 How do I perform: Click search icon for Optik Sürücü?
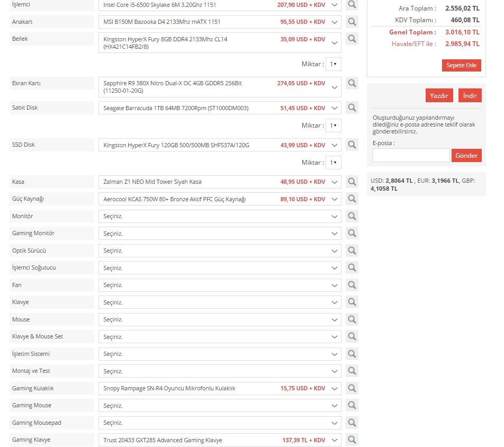coord(352,251)
